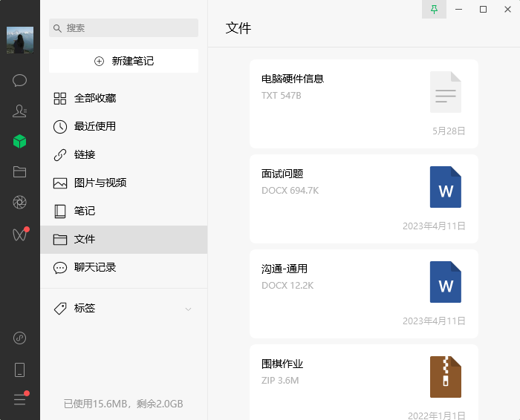520x420 pixels.
Task: Click the 标签 tag row
Action: click(124, 309)
